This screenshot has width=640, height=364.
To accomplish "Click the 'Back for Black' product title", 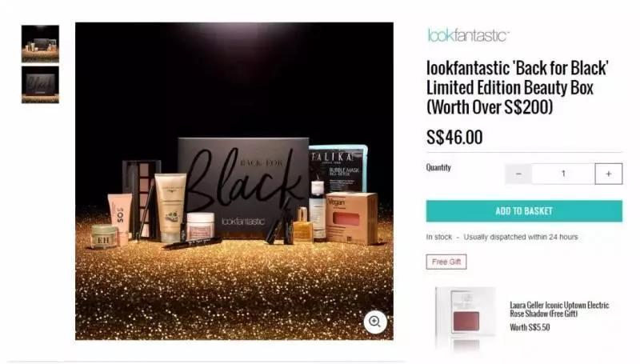I will [517, 87].
